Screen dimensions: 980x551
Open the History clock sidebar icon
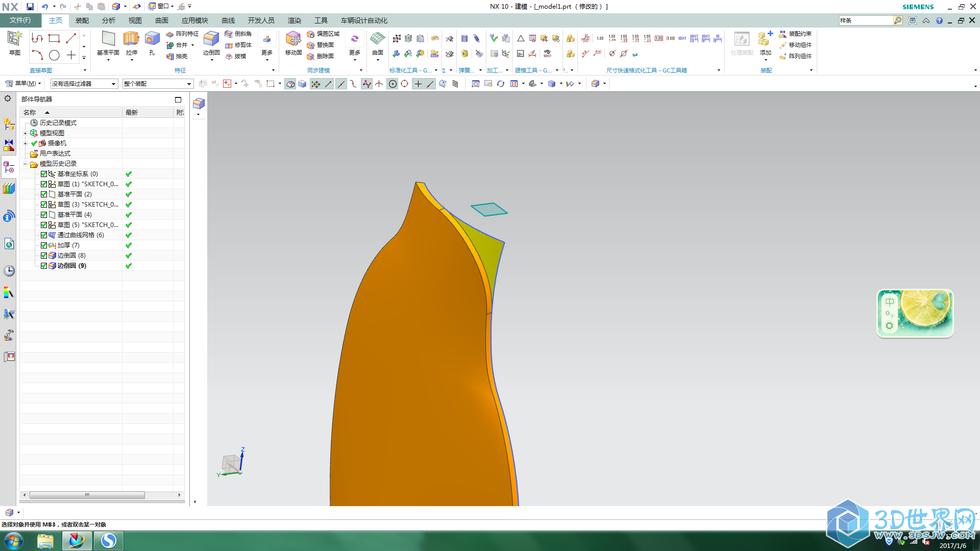tap(9, 271)
